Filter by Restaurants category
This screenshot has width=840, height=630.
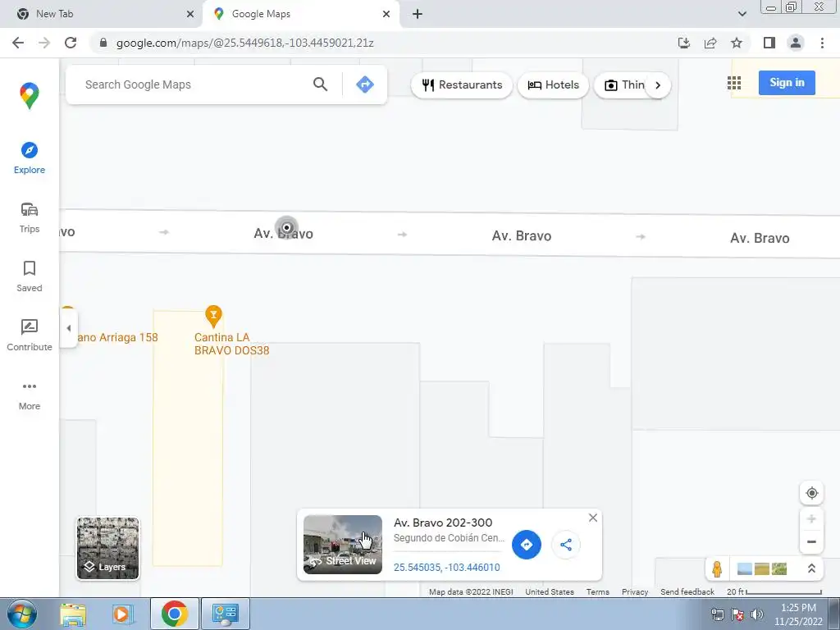click(462, 84)
